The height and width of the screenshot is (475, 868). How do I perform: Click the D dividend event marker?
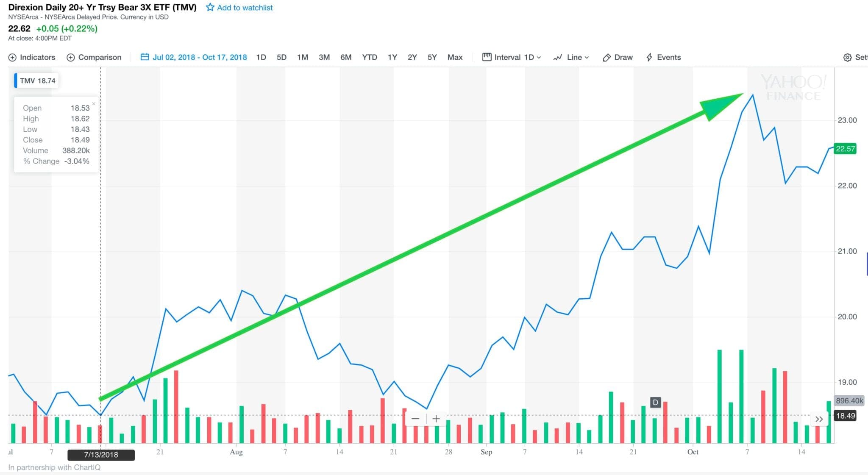pos(655,402)
